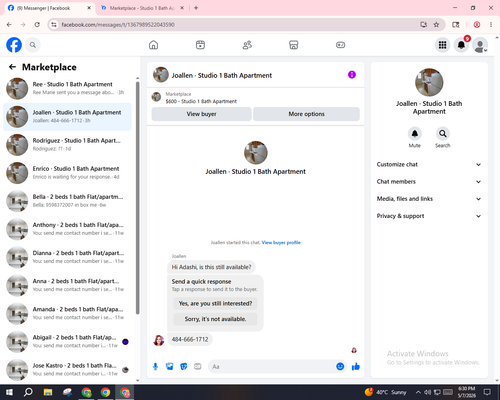
Task: Send a thumbs-up like
Action: tap(356, 367)
